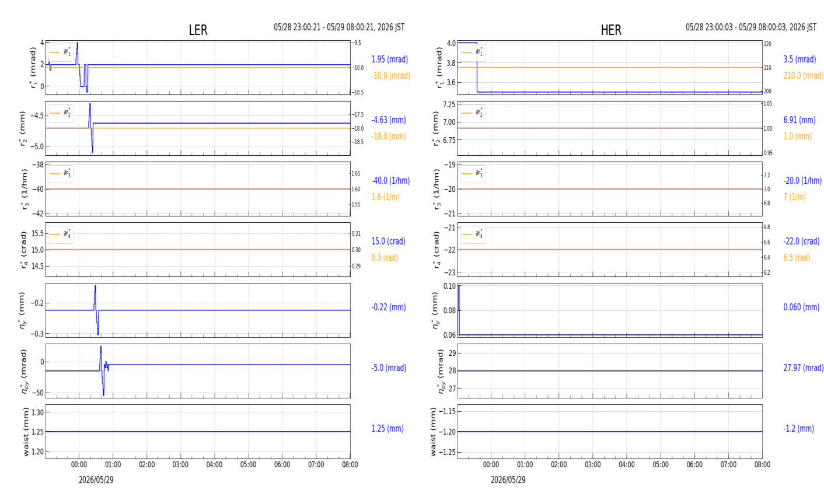Click the HER waist (mm) axis label
Image resolution: width=824 pixels, height=504 pixels.
coord(434,432)
